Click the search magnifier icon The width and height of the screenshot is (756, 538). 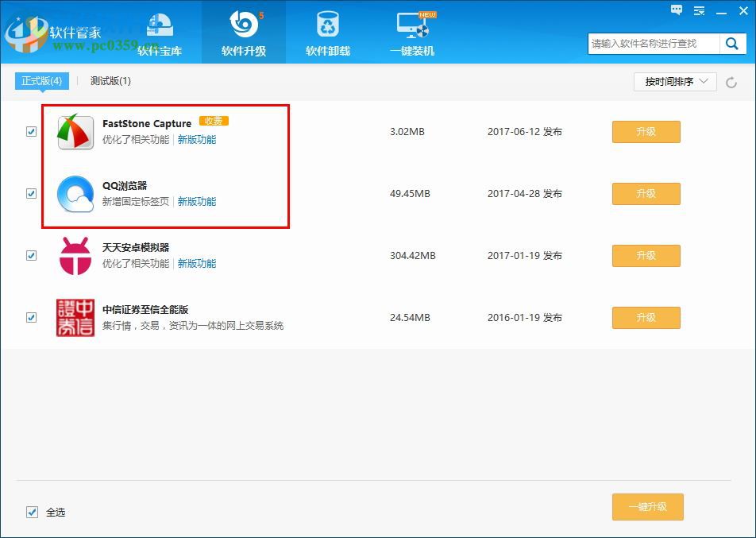732,44
